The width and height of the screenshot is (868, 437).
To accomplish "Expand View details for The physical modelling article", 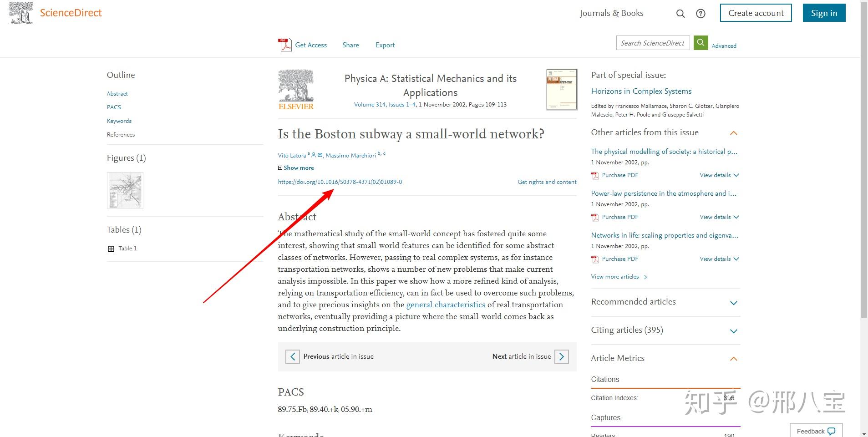I will point(720,175).
